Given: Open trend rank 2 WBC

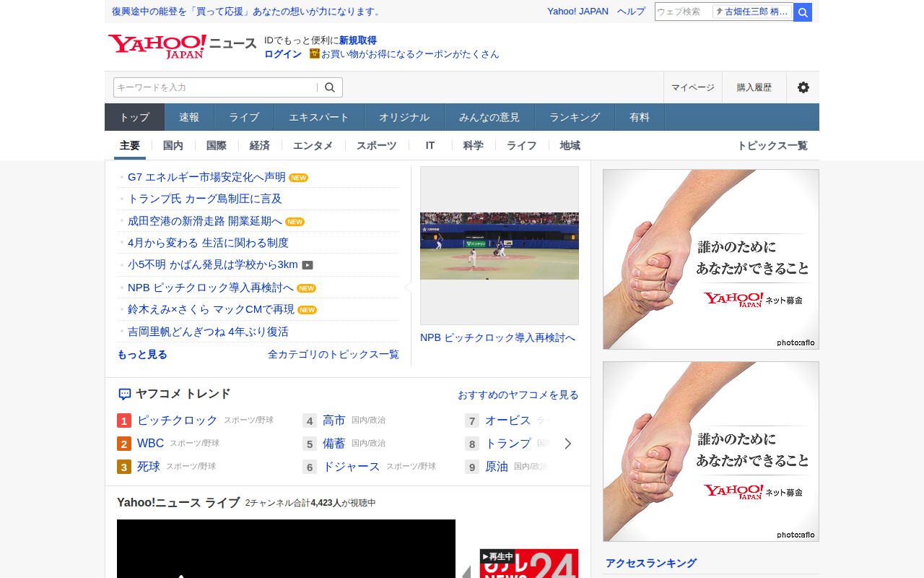Looking at the screenshot, I should click(x=151, y=444).
